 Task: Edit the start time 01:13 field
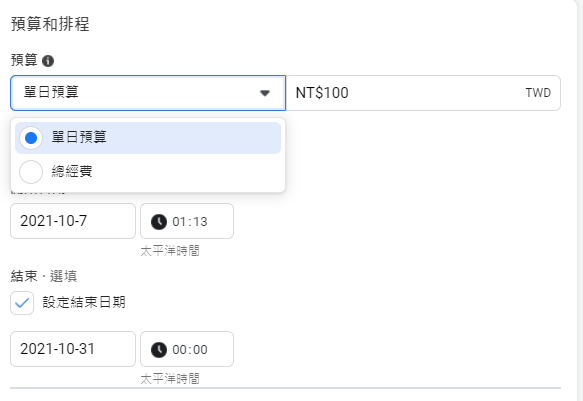187,221
